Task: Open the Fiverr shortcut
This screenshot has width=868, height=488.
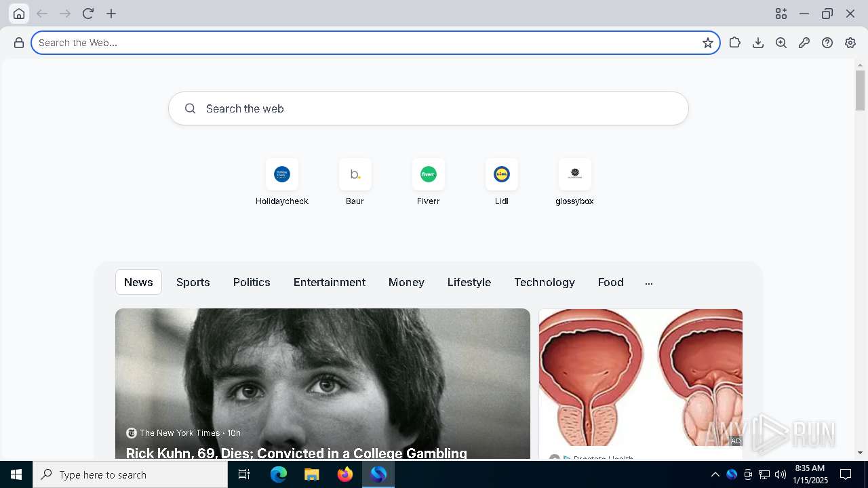Action: pos(429,182)
